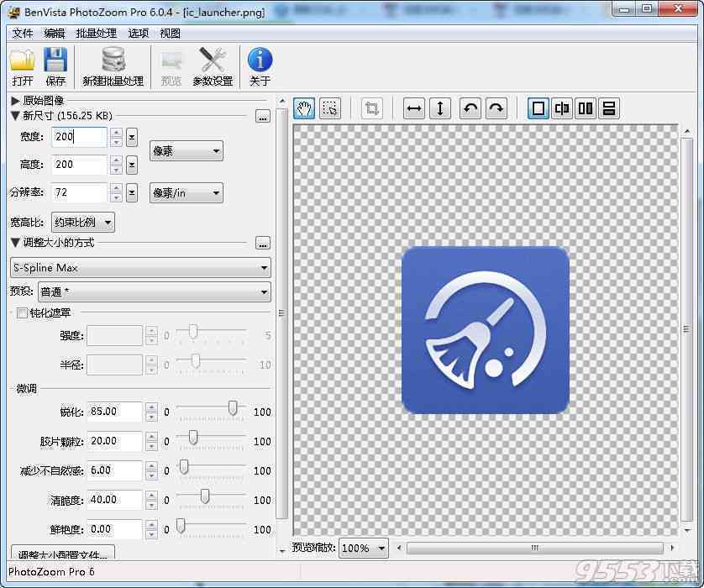
Task: Click the panel splitter grip handle
Action: coord(281,313)
